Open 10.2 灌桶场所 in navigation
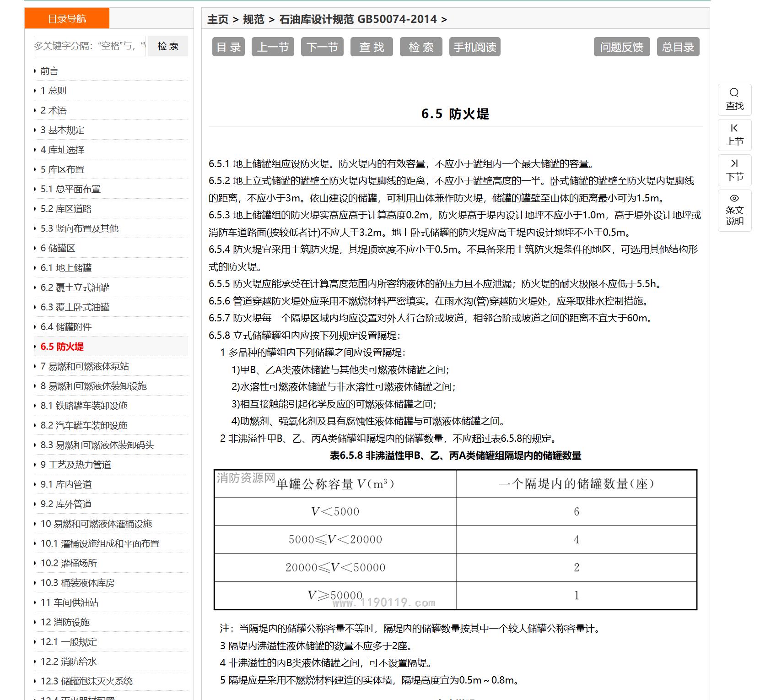The width and height of the screenshot is (760, 700). point(69,563)
